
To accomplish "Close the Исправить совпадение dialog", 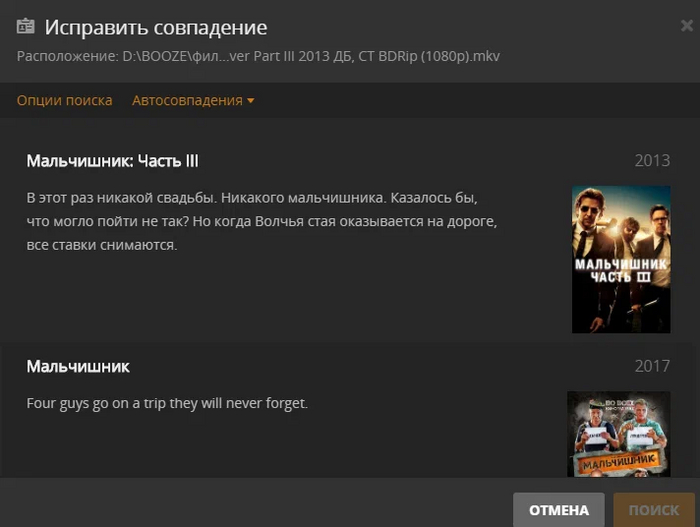I will point(687,26).
